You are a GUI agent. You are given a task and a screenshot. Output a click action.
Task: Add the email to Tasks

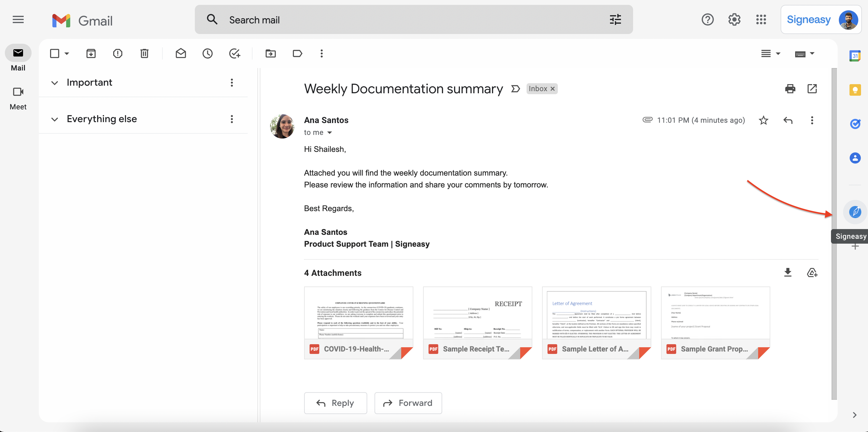pyautogui.click(x=235, y=53)
